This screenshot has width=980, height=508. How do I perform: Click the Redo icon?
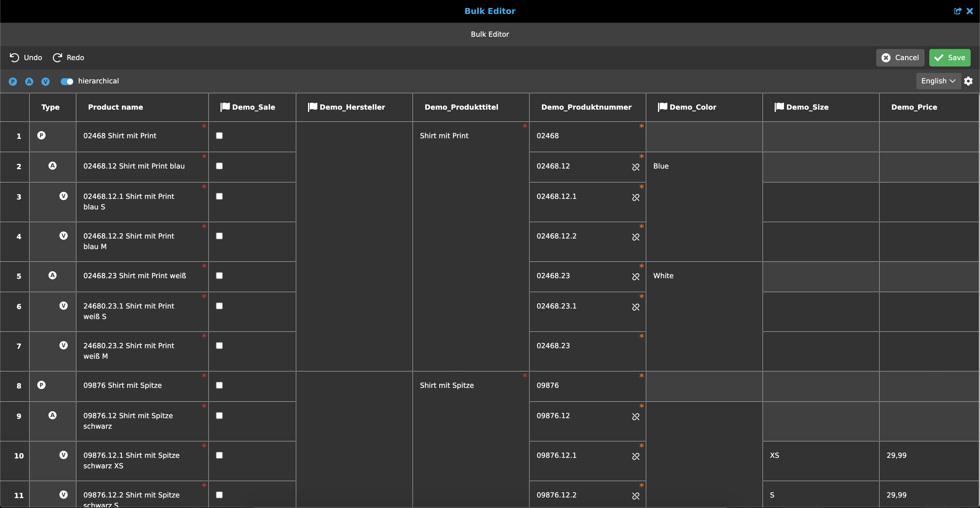pos(57,57)
